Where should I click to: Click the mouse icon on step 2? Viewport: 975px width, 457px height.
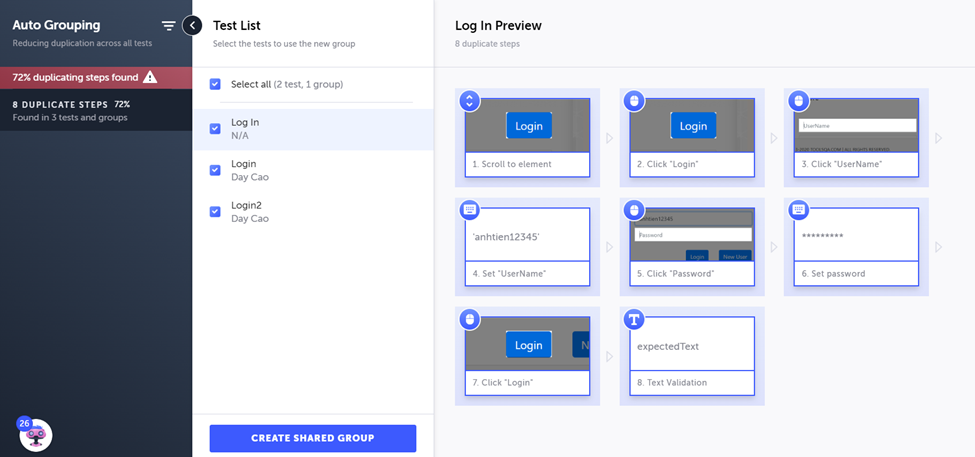coord(634,101)
